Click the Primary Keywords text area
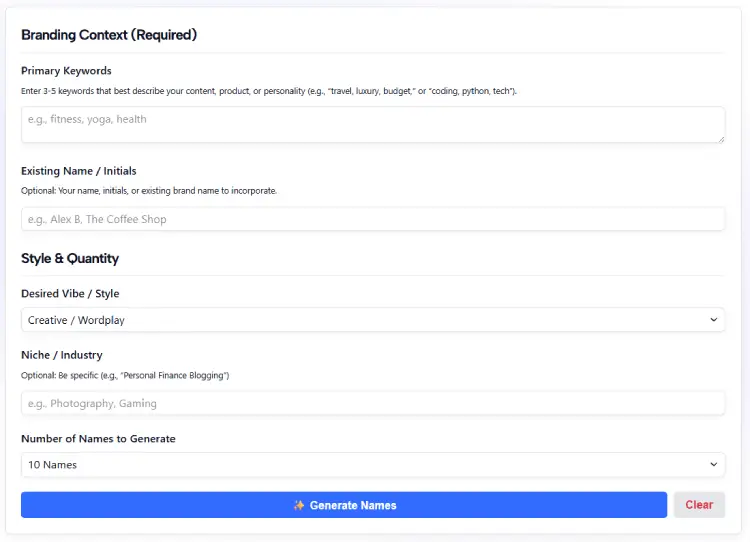Screen dimensions: 750x542 coord(373,124)
